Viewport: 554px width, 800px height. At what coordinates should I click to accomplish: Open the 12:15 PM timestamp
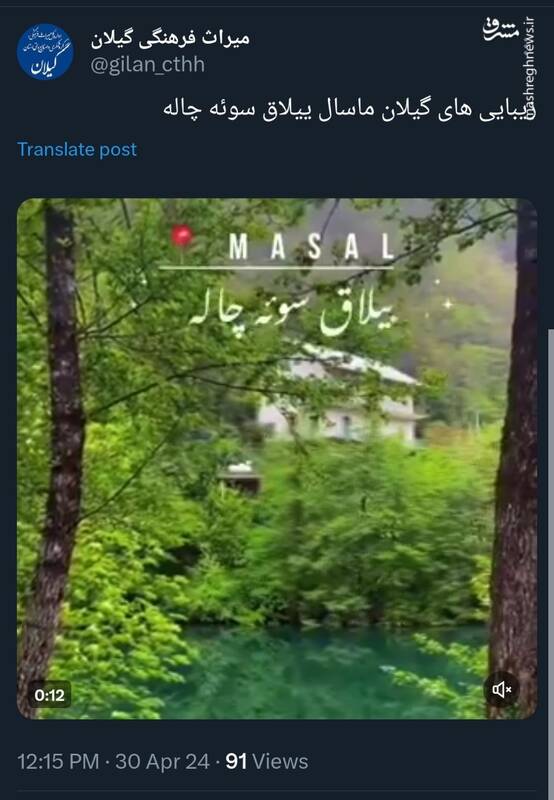[58, 761]
